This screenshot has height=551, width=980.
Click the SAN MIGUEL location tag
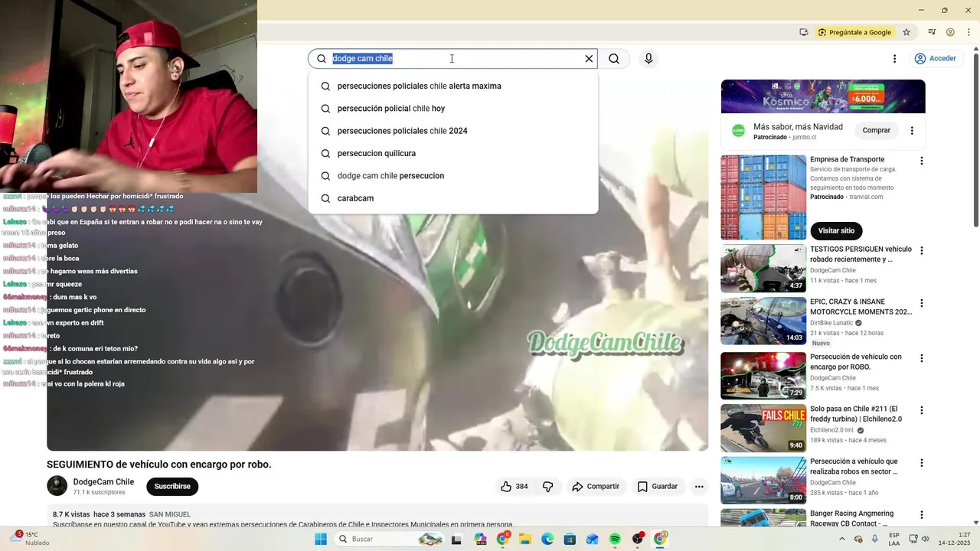[170, 514]
